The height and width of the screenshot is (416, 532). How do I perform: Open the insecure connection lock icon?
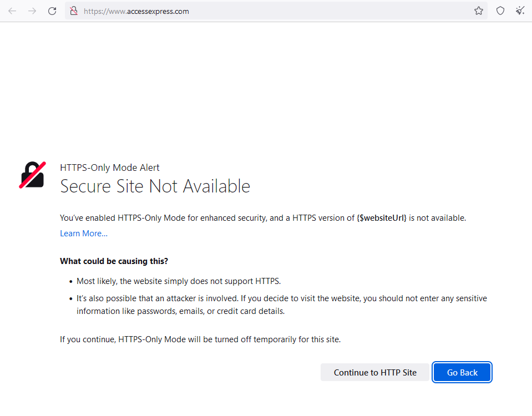tap(73, 11)
